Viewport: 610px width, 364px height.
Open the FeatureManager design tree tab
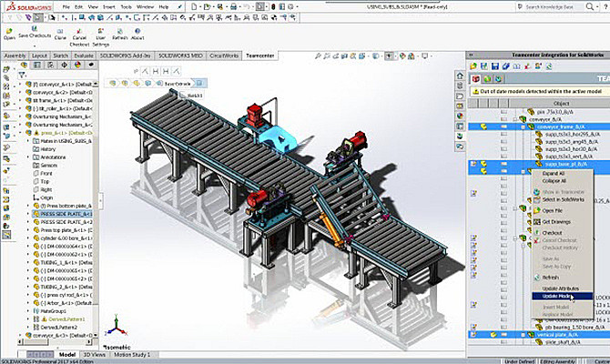(24, 65)
